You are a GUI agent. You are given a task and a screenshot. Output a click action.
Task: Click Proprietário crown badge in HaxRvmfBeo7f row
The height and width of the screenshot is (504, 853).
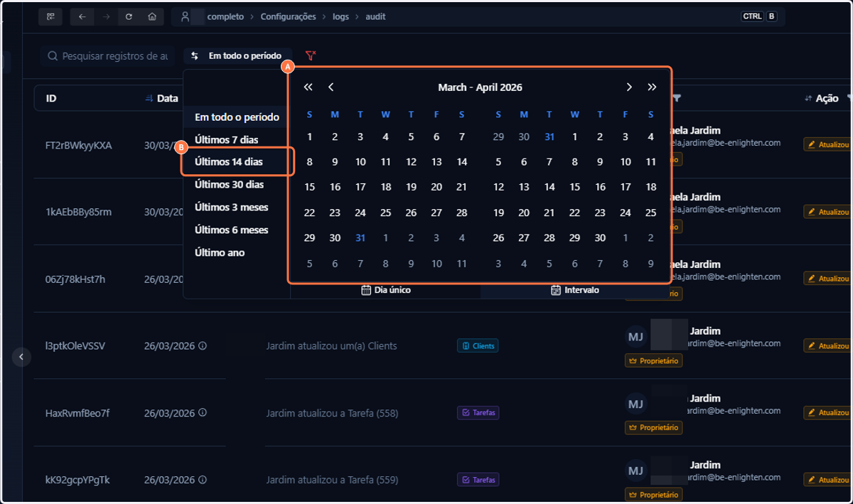point(653,428)
